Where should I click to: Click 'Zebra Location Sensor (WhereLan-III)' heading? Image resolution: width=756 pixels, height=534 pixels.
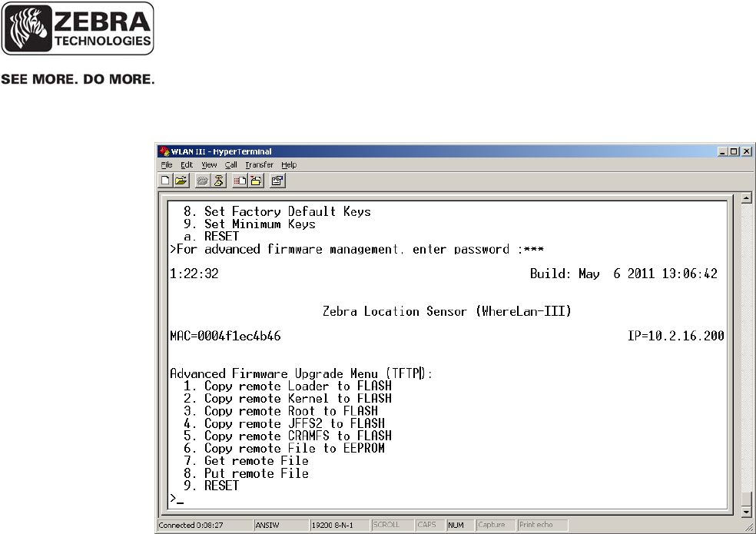tap(447, 312)
